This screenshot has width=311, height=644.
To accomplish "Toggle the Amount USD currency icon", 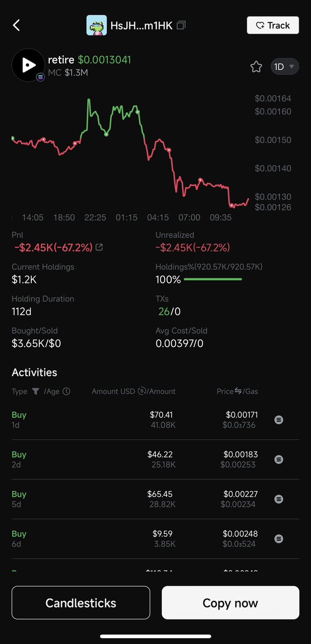I will coord(142,391).
